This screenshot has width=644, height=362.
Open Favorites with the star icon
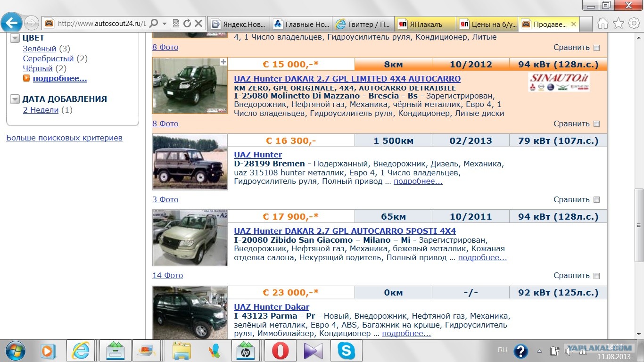tap(619, 23)
